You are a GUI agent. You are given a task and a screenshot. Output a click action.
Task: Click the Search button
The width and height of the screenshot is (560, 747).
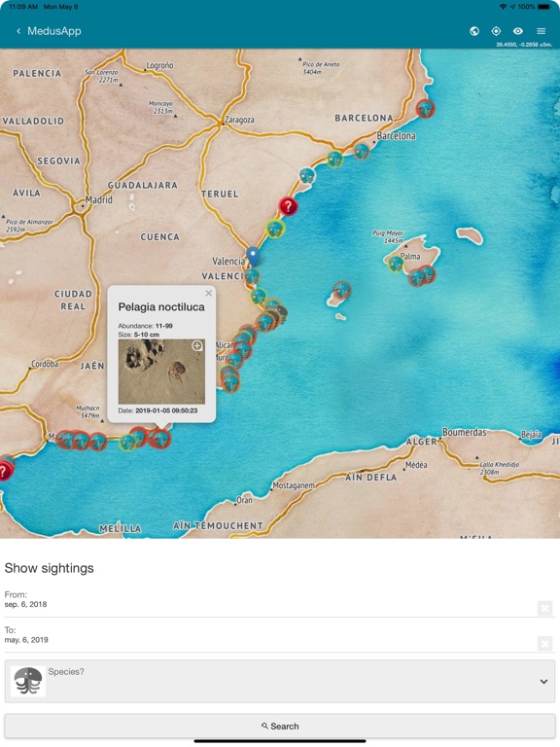pyautogui.click(x=280, y=726)
